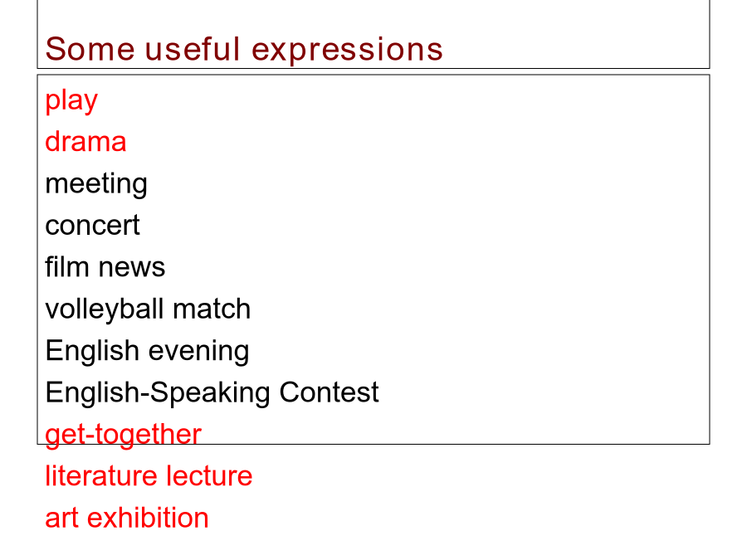Click the 'literature lecture' line
This screenshot has height=560, width=747.
click(149, 475)
